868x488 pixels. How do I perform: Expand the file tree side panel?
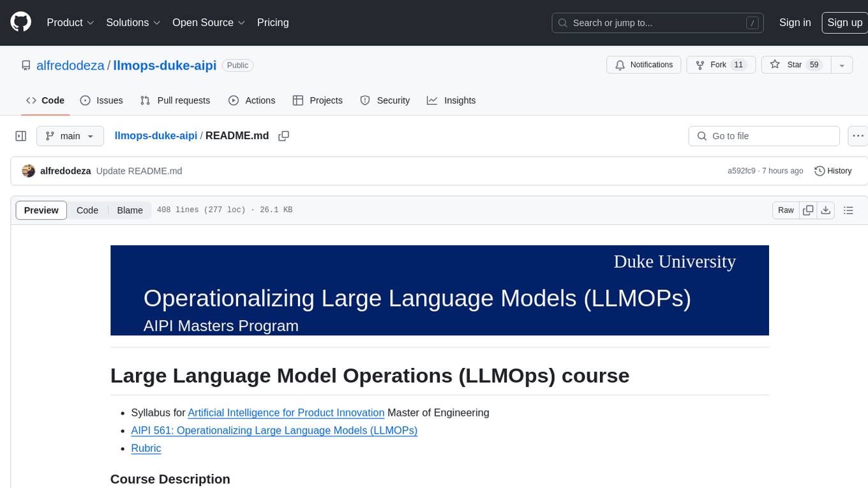pyautogui.click(x=21, y=136)
